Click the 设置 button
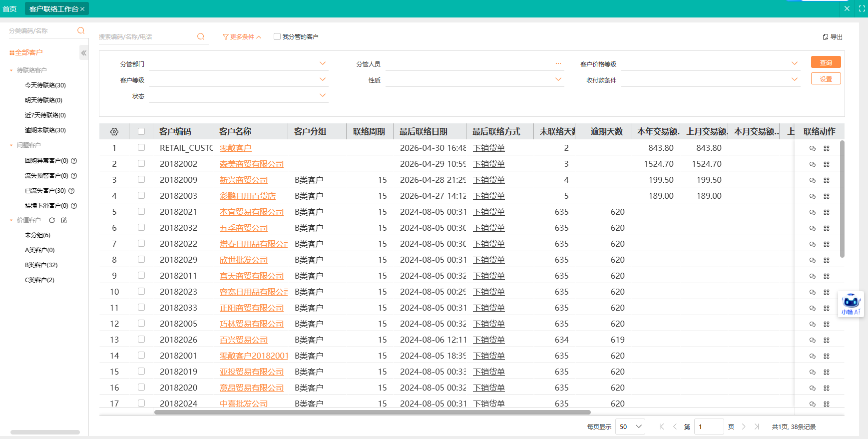The image size is (868, 439). (826, 79)
